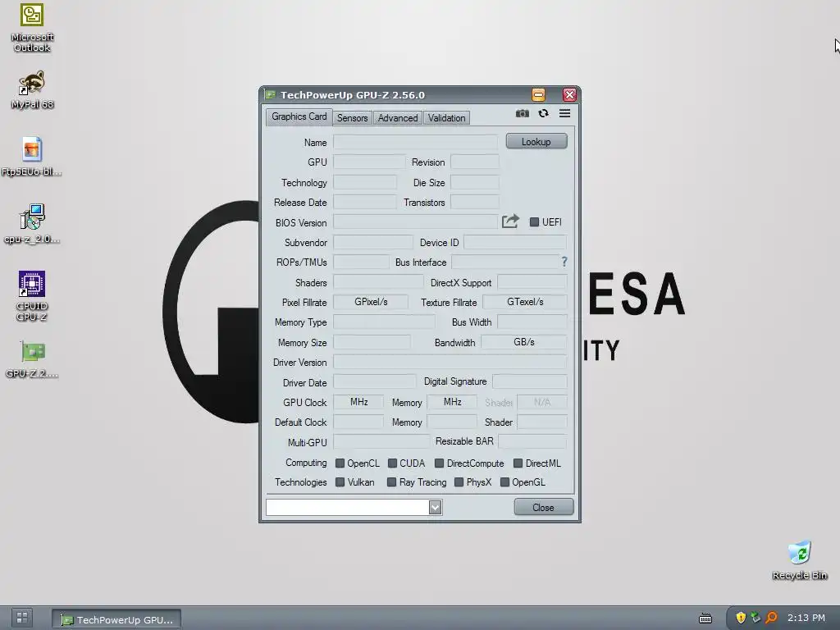Click the Memory Size field

coord(372,342)
